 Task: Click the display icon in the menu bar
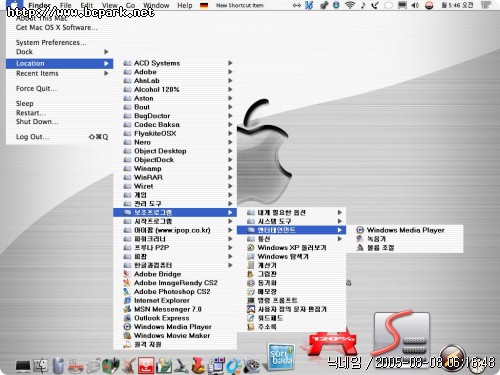[402, 5]
